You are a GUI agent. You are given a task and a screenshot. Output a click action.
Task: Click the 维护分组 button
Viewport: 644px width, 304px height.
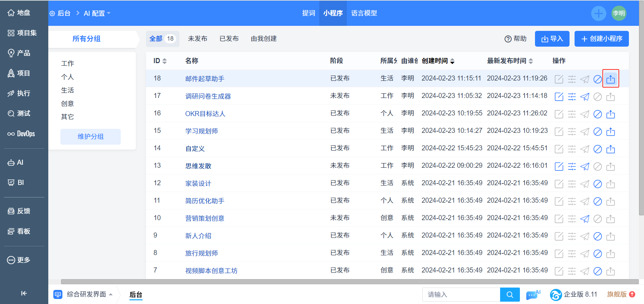coord(91,137)
